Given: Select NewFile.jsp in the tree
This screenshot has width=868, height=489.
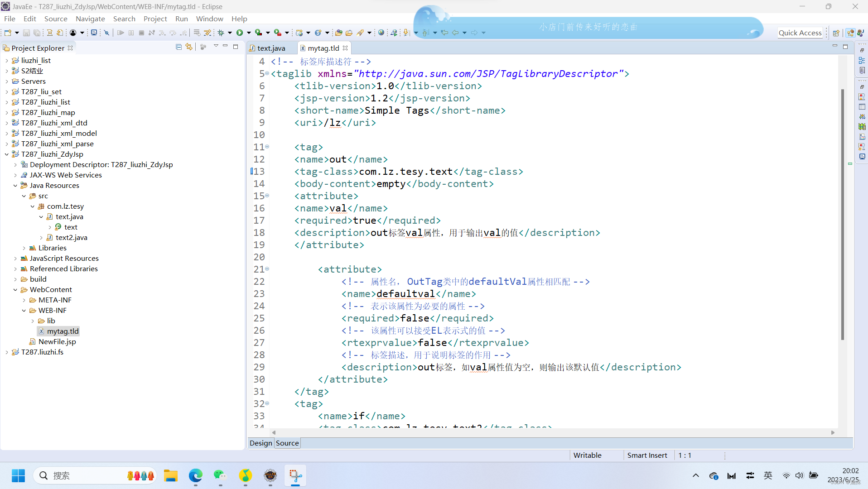Looking at the screenshot, I should (x=57, y=342).
